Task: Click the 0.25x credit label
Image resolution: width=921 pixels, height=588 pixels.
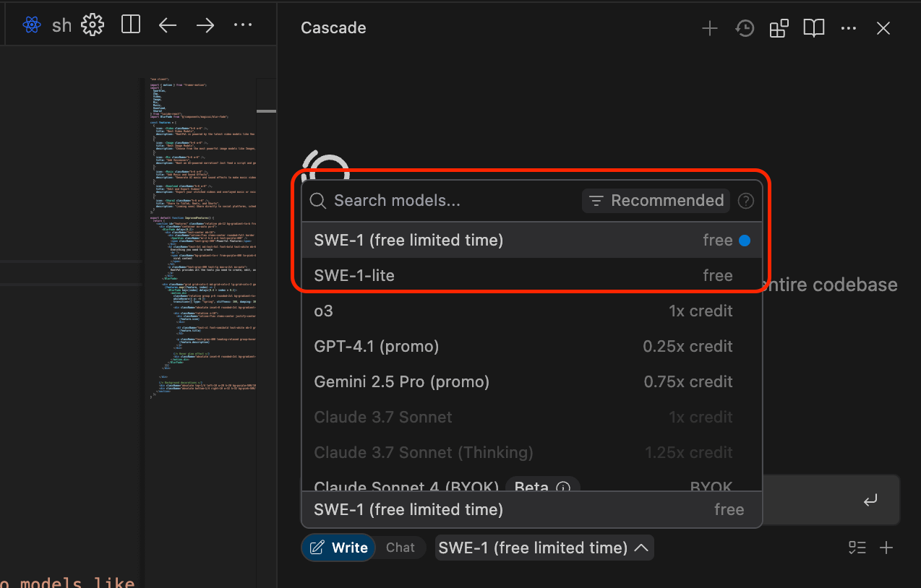Action: 687,346
